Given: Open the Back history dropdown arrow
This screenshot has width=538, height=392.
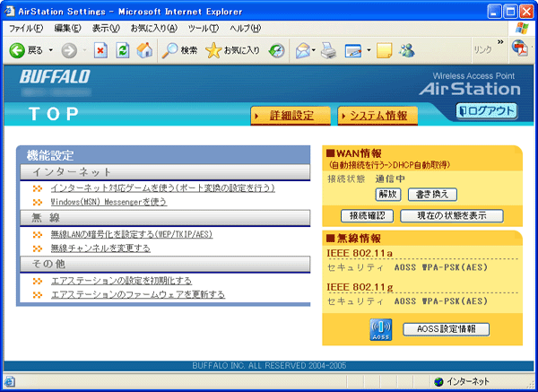Looking at the screenshot, I should click(x=51, y=50).
